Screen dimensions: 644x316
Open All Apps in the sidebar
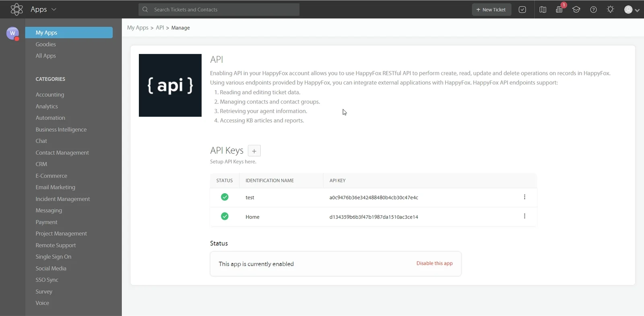(45, 56)
